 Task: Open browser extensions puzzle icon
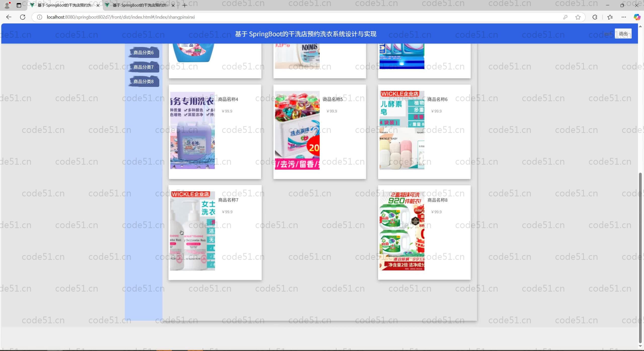[x=595, y=17]
